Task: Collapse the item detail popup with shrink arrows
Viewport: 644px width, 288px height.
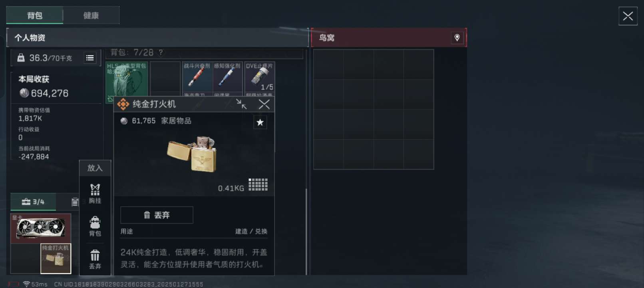Action: pyautogui.click(x=241, y=104)
